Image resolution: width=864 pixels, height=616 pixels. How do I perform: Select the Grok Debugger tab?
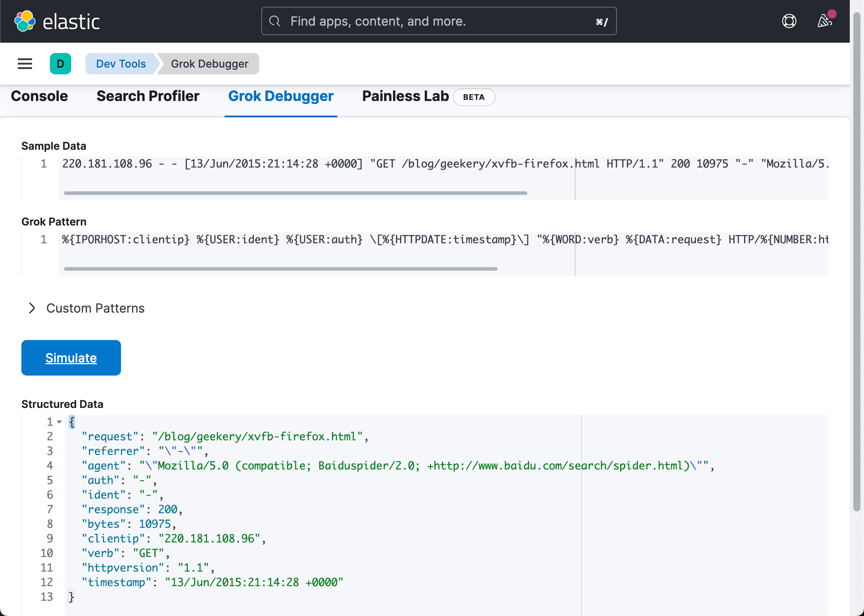281,96
